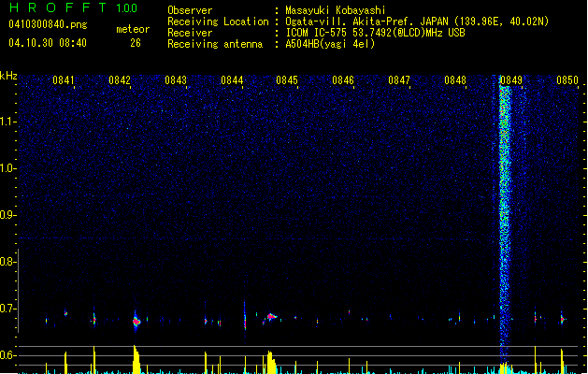The height and width of the screenshot is (374, 588).
Task: Click the 0849 time marker
Action: (x=511, y=80)
